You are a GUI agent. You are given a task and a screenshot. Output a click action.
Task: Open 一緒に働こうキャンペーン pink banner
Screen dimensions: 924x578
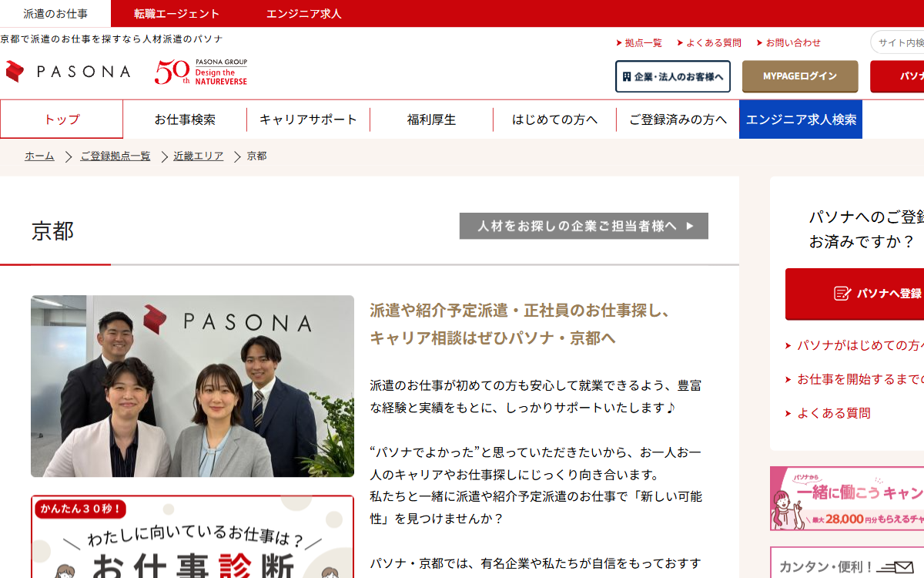[x=847, y=499]
